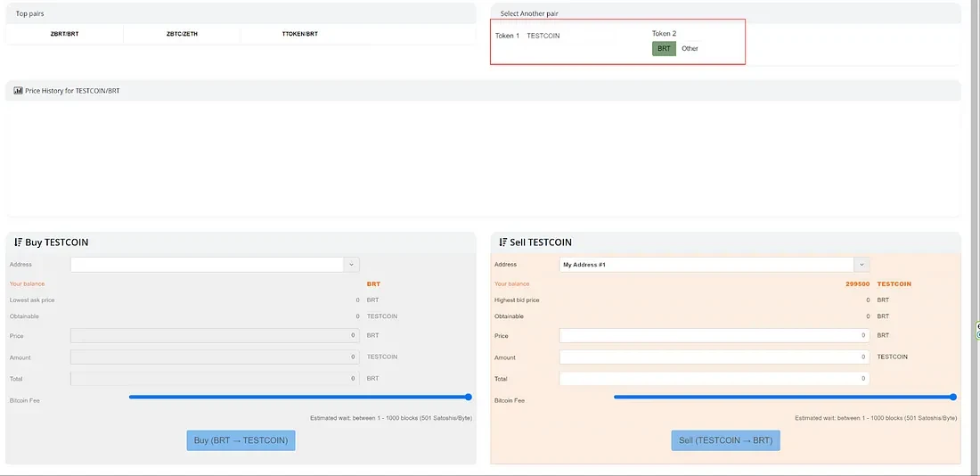Screen dimensions: 980x476
Task: Open the ZBRT/BRT top pair
Action: tap(64, 34)
